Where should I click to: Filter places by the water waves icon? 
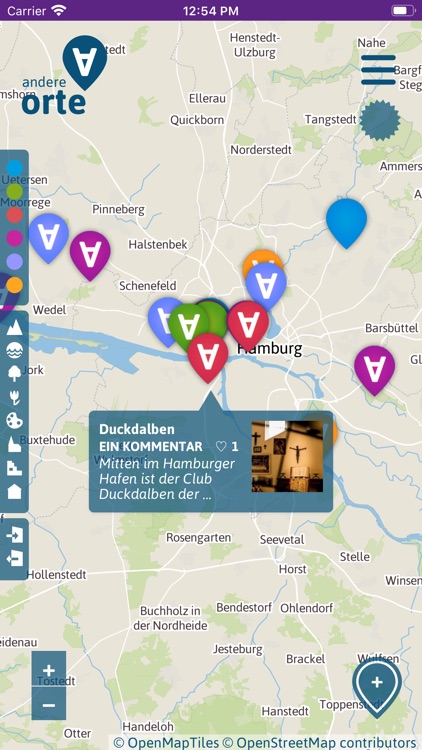14,351
